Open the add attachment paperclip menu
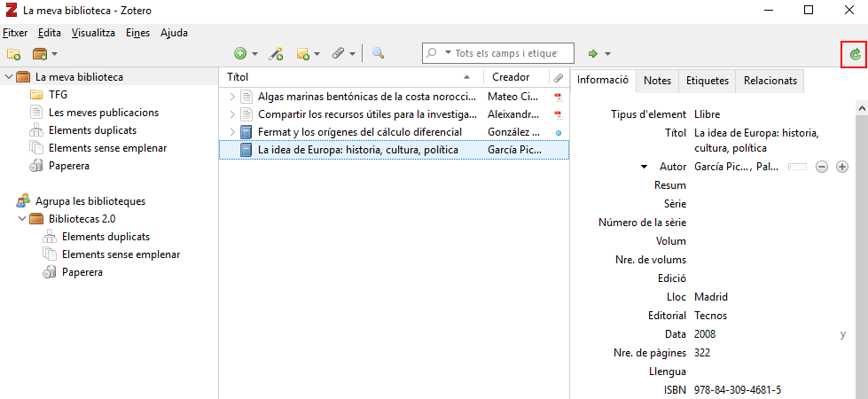Screen dimensions: 868x399 tap(343, 54)
